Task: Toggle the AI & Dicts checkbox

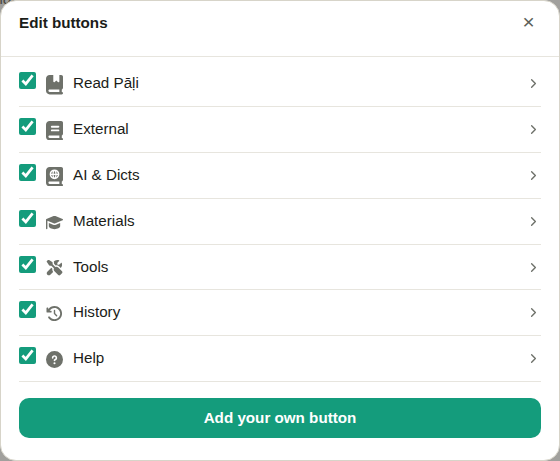Action: coord(28,172)
